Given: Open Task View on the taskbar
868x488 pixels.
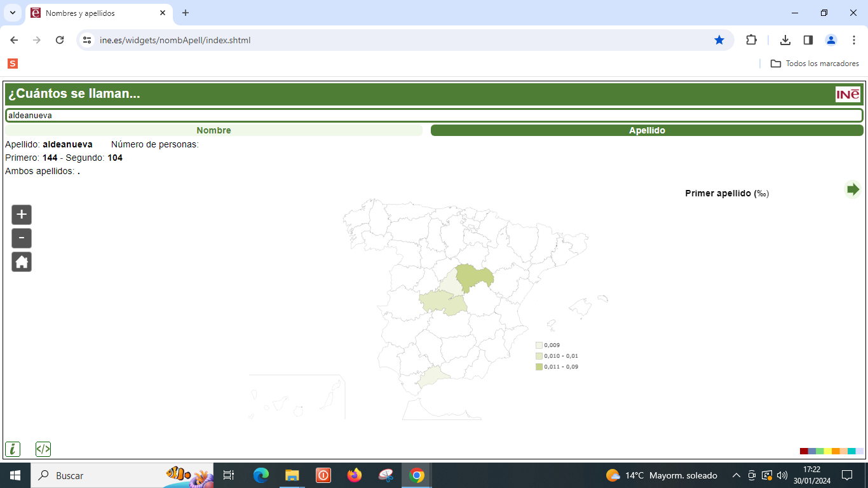Looking at the screenshot, I should [x=229, y=475].
